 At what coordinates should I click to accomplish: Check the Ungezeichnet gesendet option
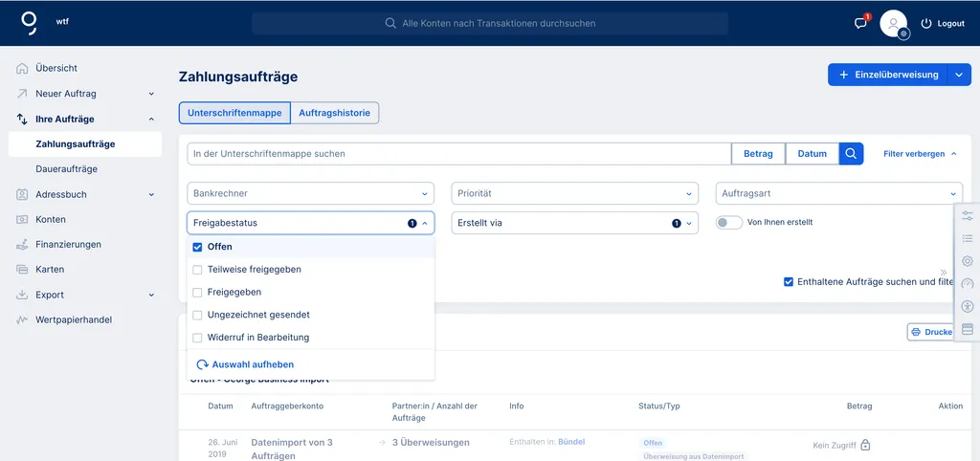[197, 315]
